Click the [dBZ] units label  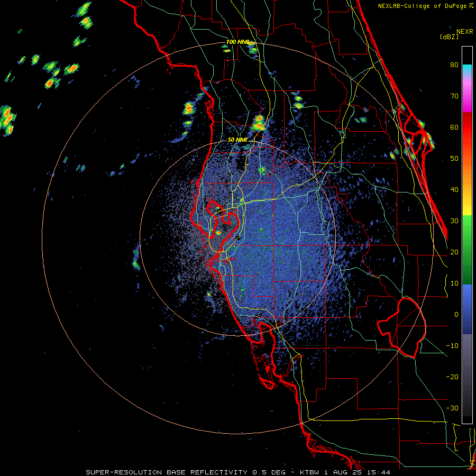pos(449,36)
